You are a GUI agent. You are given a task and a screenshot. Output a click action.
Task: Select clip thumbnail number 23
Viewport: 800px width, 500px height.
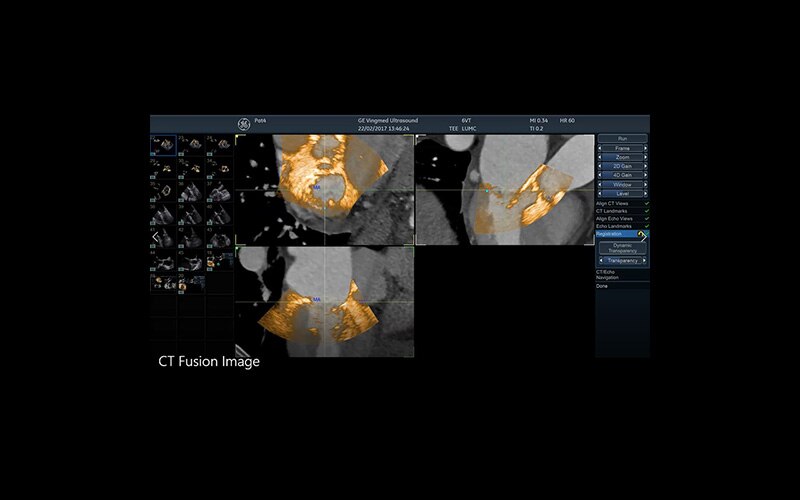pyautogui.click(x=191, y=145)
